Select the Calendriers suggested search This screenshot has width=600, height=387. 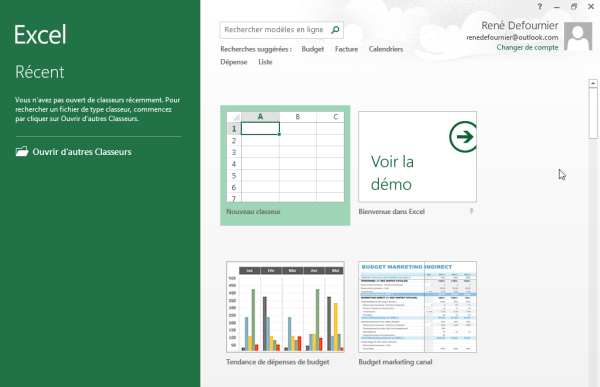[x=386, y=49]
